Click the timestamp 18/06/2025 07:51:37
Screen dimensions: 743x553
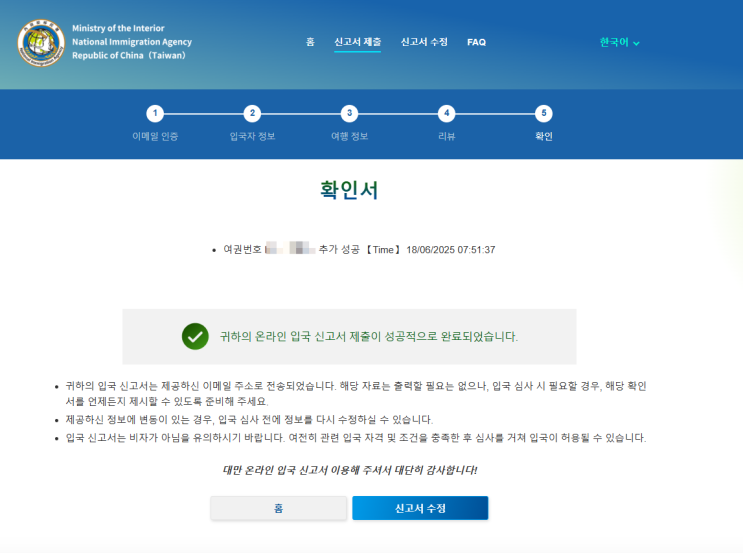point(451,250)
